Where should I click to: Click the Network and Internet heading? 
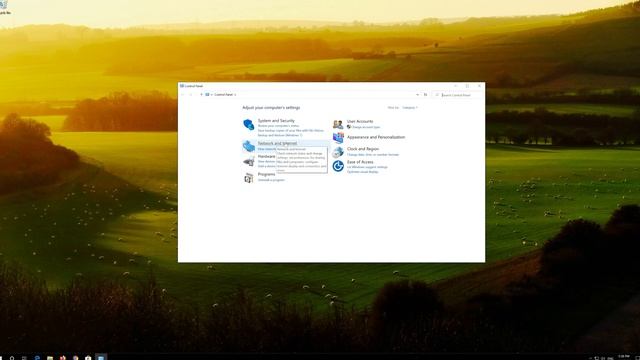(x=277, y=143)
